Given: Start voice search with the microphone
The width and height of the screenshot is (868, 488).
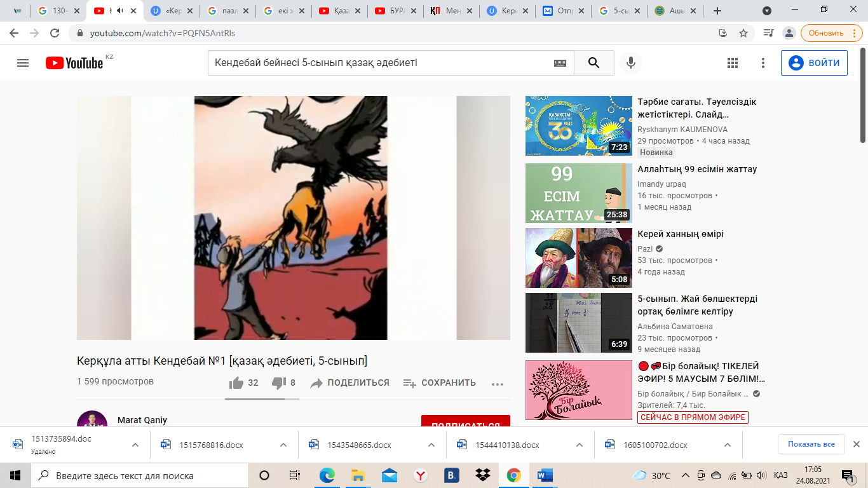Looking at the screenshot, I should [x=631, y=63].
